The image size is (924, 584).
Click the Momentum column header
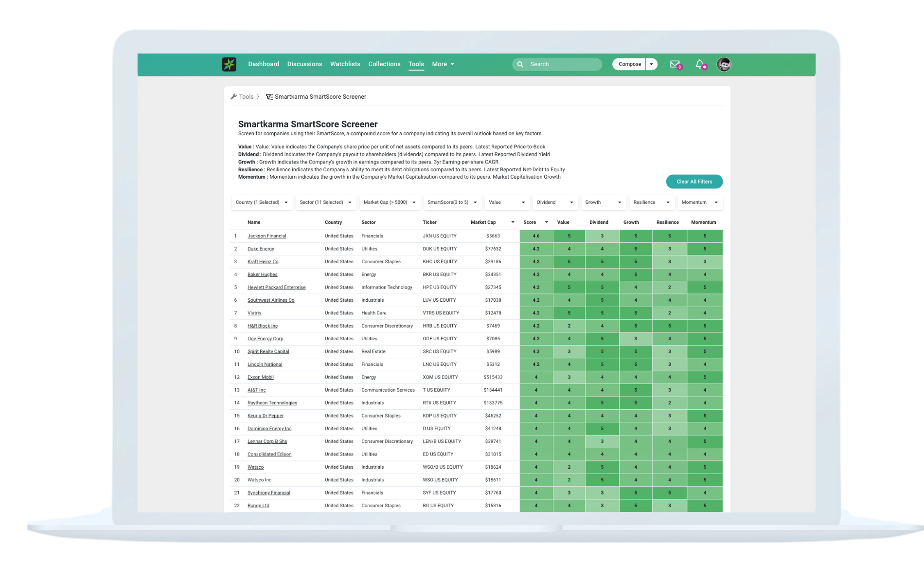point(704,222)
